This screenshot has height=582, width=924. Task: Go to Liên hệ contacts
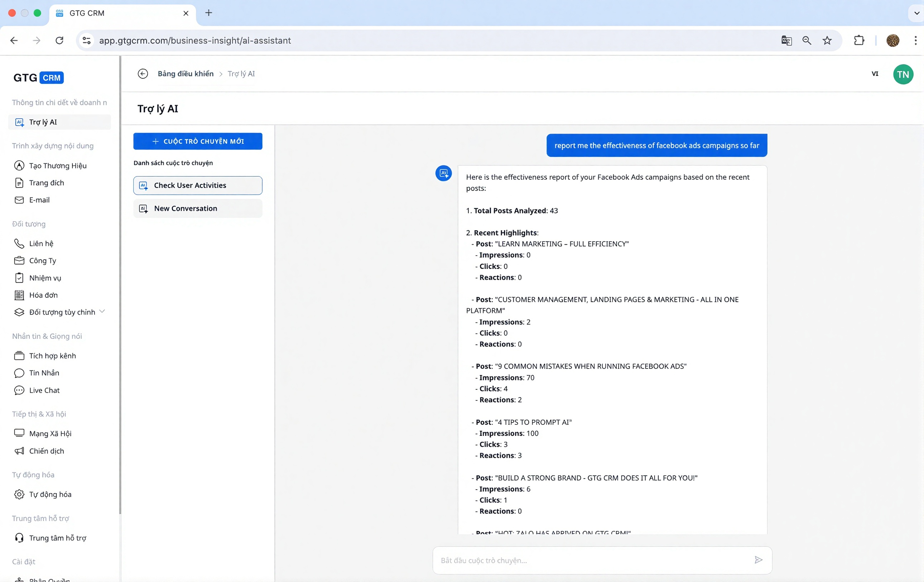(x=41, y=244)
